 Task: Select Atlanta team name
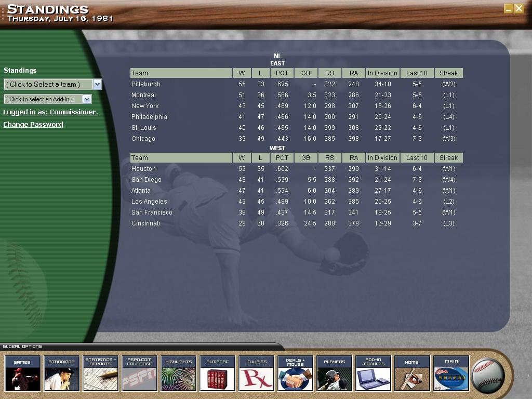141,190
